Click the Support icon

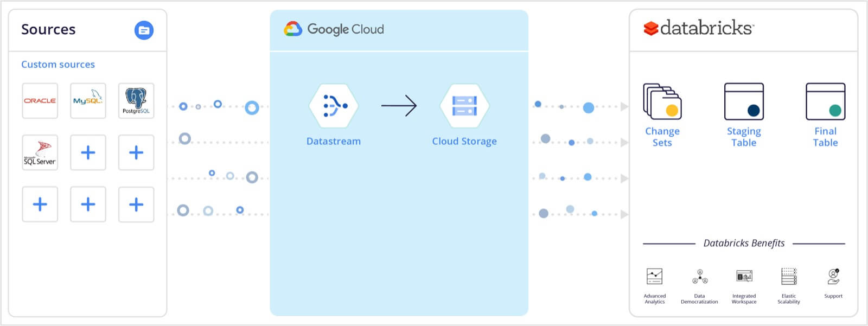[x=833, y=276]
